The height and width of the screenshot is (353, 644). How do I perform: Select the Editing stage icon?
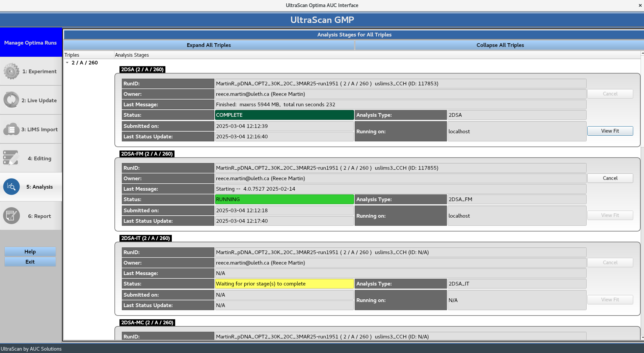click(11, 158)
